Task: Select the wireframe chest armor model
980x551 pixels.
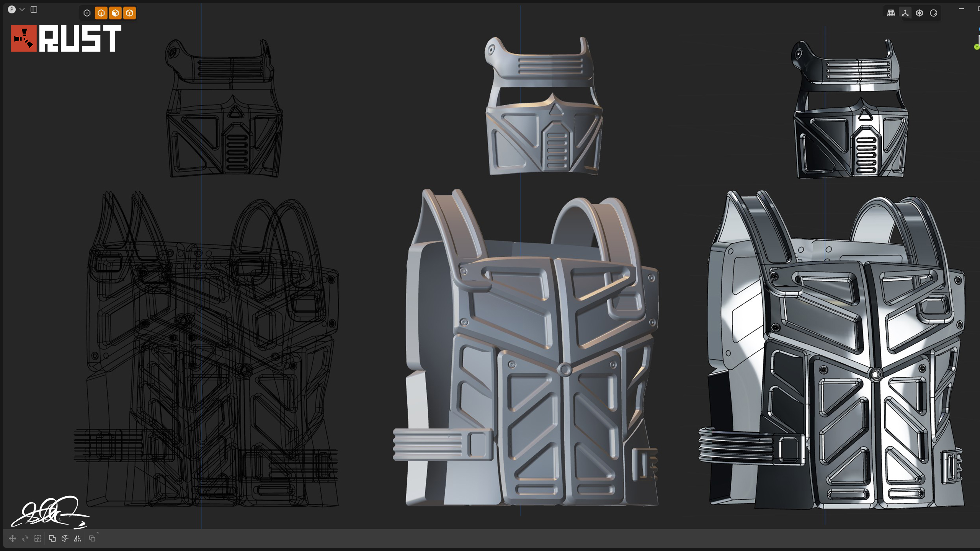Action: [206, 349]
